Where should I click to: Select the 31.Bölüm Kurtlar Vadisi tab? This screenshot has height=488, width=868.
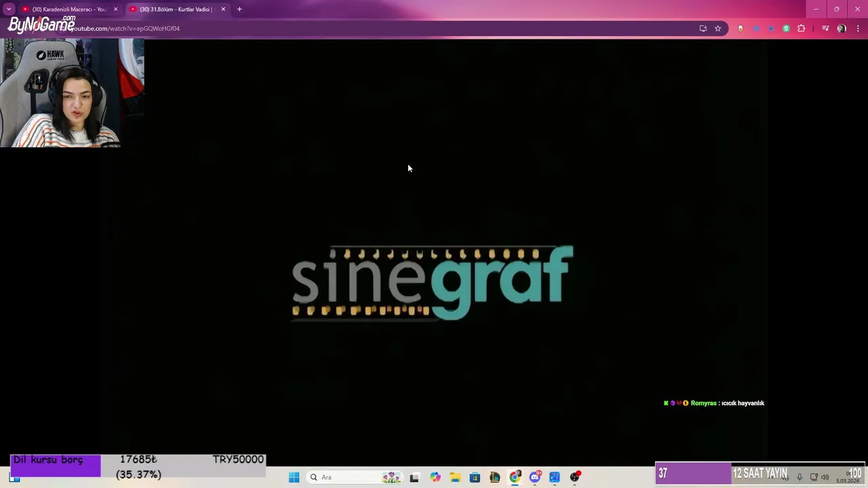click(x=176, y=9)
